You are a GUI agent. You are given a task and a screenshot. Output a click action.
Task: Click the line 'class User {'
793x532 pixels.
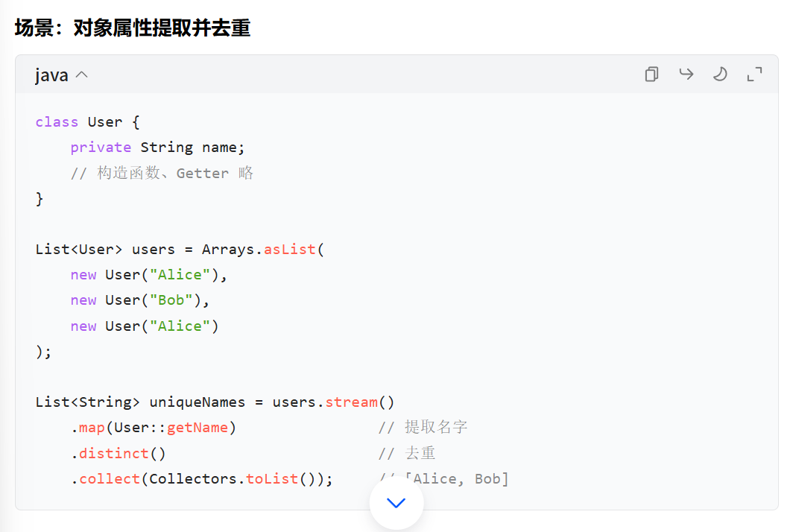[87, 122]
